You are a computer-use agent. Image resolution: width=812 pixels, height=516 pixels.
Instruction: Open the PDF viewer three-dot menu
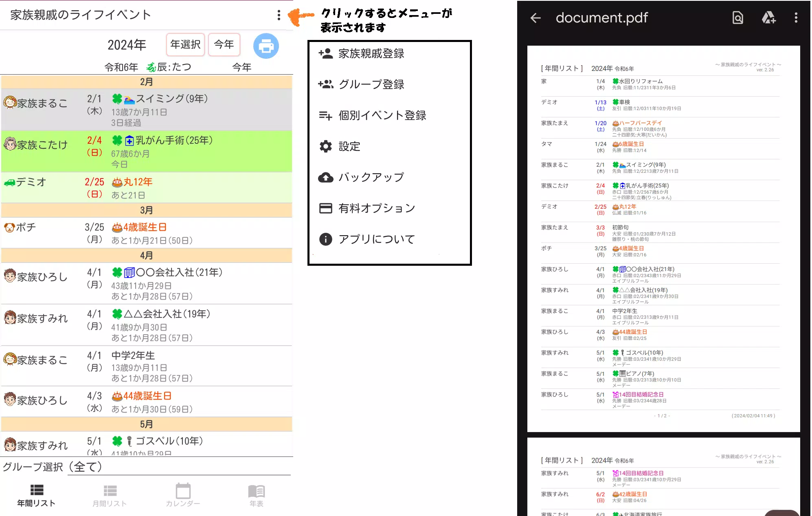(796, 18)
